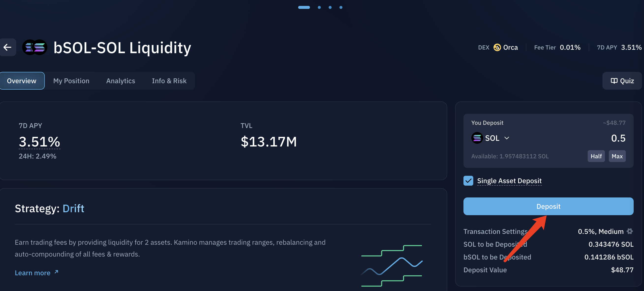Click the 7D APY 3.51% value
The height and width of the screenshot is (291, 644).
coord(40,142)
